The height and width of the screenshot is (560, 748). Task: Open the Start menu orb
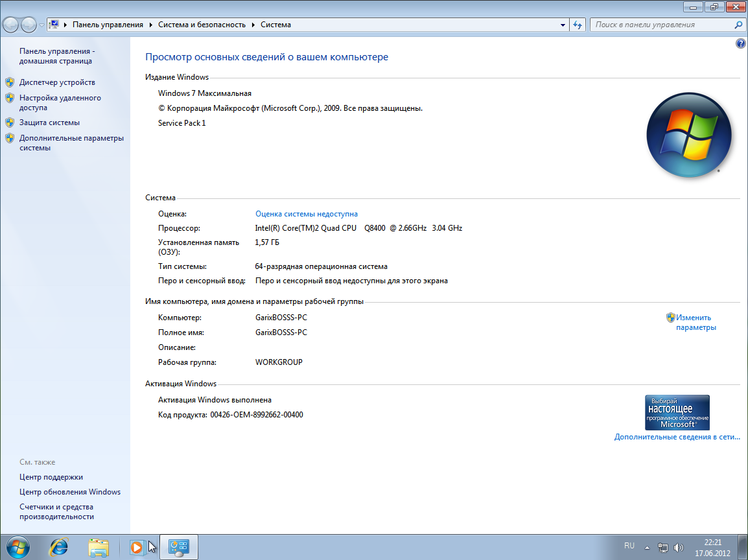pos(18,547)
